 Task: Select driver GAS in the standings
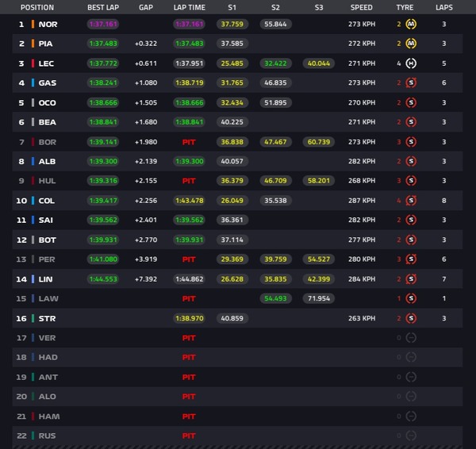(48, 83)
